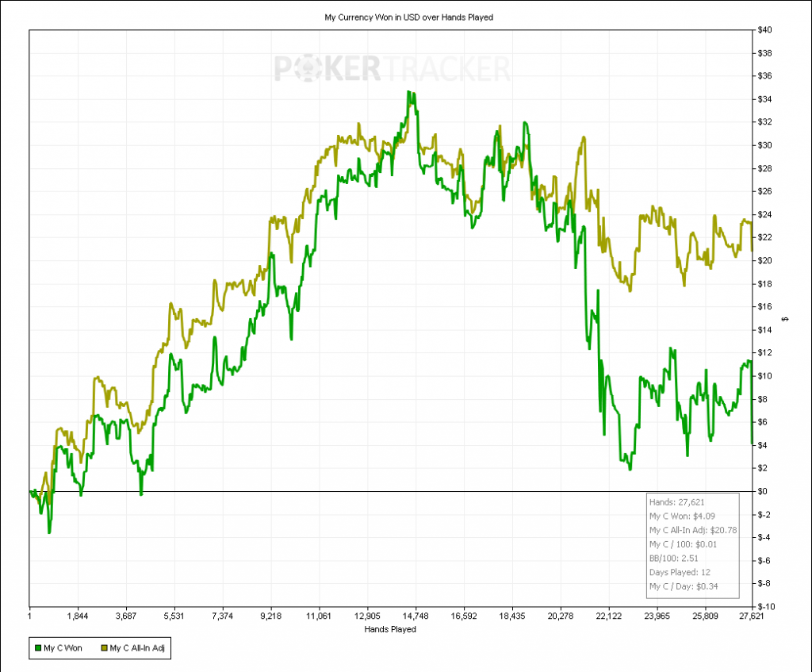Click the x-axis label "23,965"
812x672 pixels.
tap(657, 616)
